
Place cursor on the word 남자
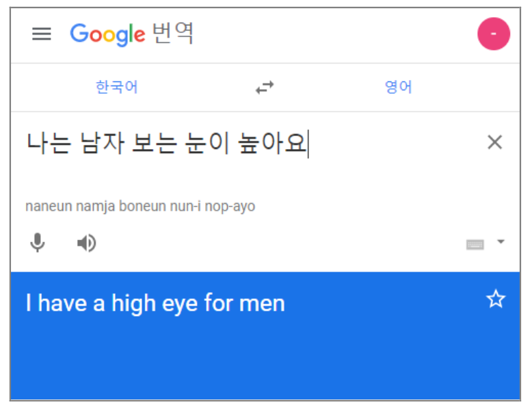(x=102, y=143)
